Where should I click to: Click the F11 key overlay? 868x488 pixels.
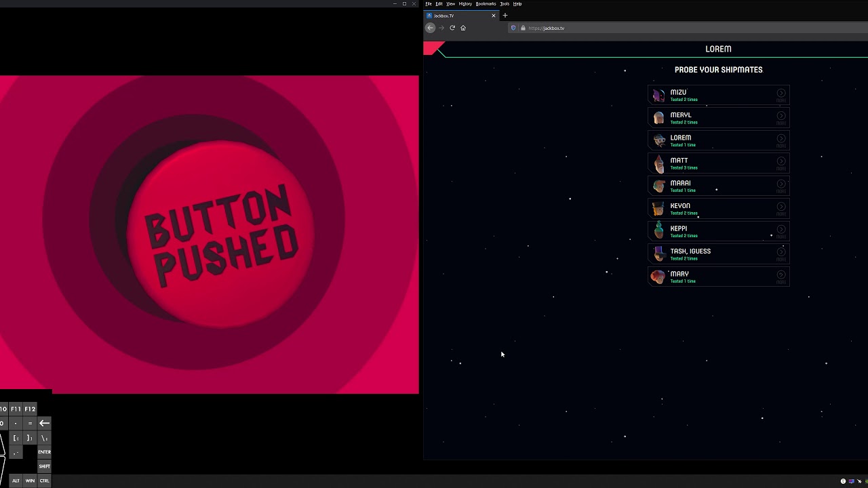[16, 409]
